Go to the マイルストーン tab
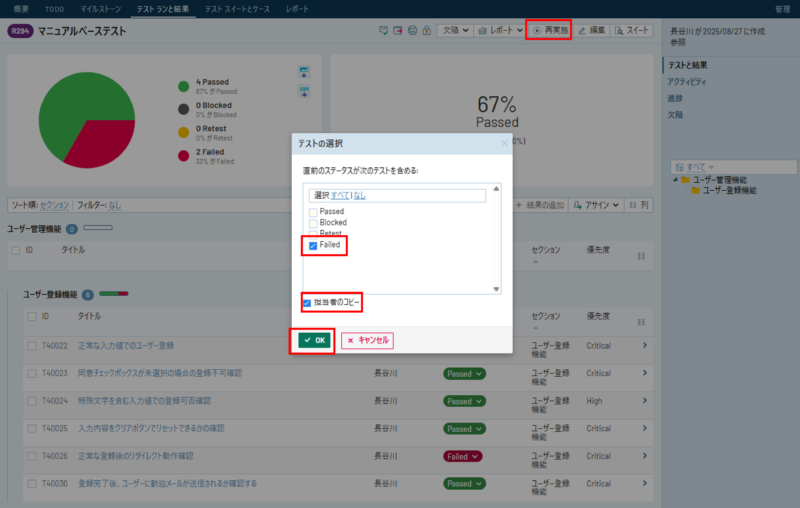This screenshot has height=508, width=800. coord(101,9)
